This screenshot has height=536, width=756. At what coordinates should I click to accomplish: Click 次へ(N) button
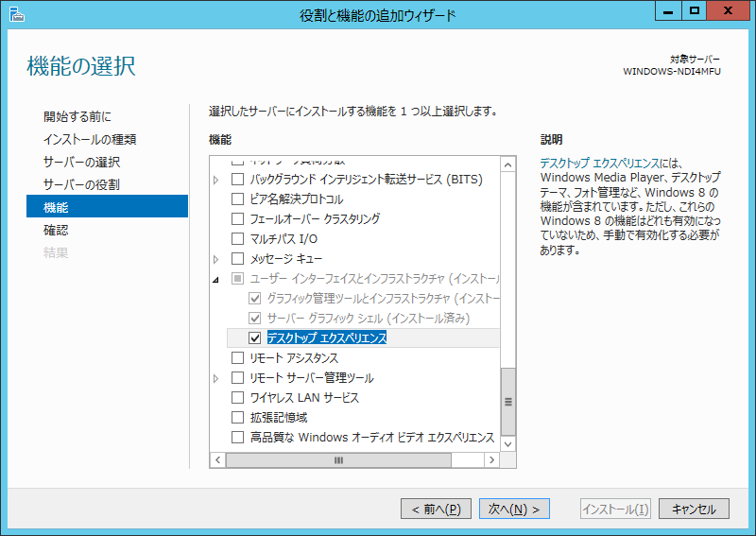[x=514, y=509]
